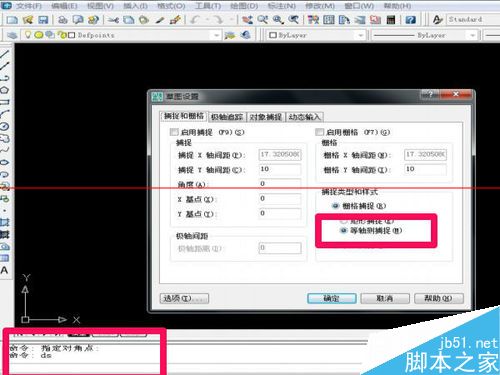The height and width of the screenshot is (375, 500).
Task: Activate the Zoom realtime tool
Action: click(x=263, y=20)
